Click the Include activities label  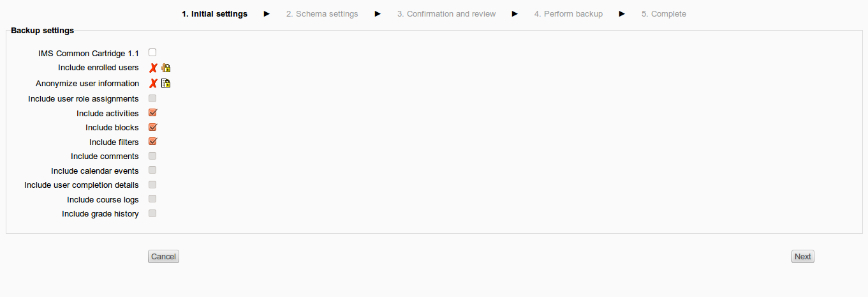[108, 113]
